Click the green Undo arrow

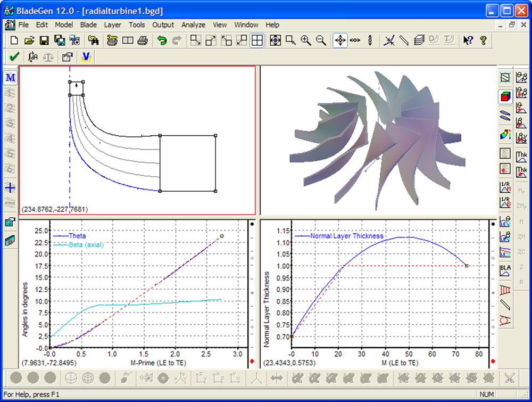pyautogui.click(x=161, y=40)
